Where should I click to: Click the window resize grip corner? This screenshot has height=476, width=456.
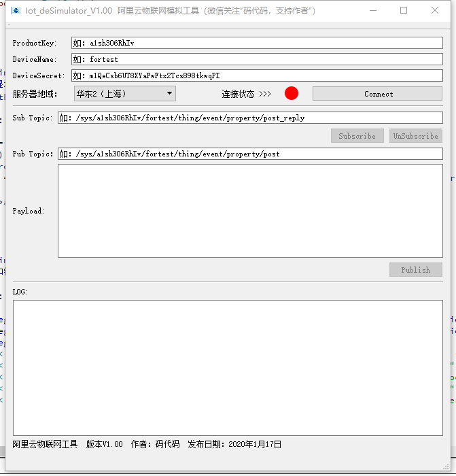click(446, 467)
